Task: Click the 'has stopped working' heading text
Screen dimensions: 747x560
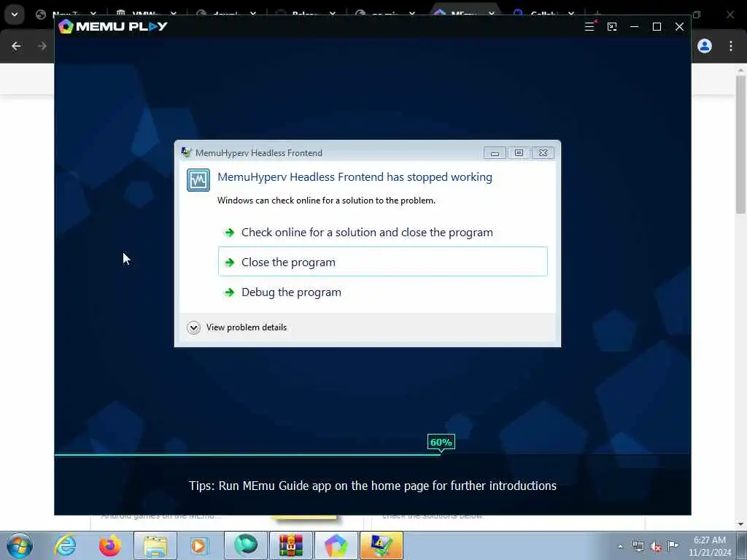Action: 355,177
